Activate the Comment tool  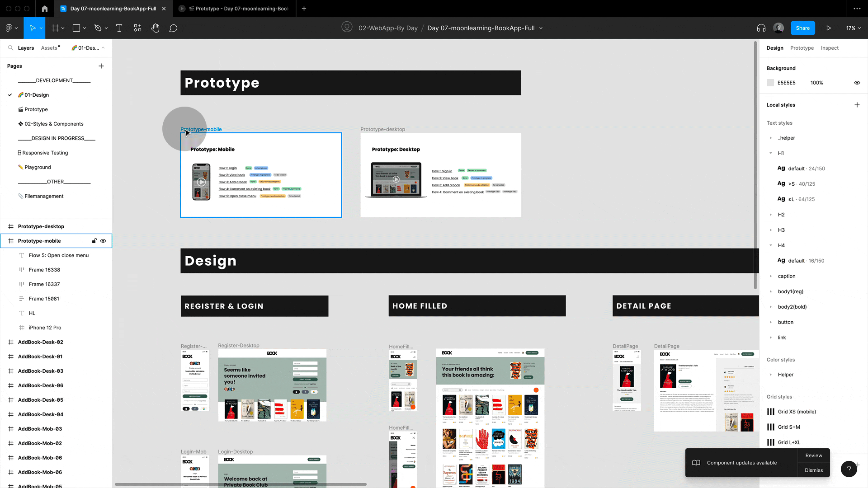pos(173,28)
